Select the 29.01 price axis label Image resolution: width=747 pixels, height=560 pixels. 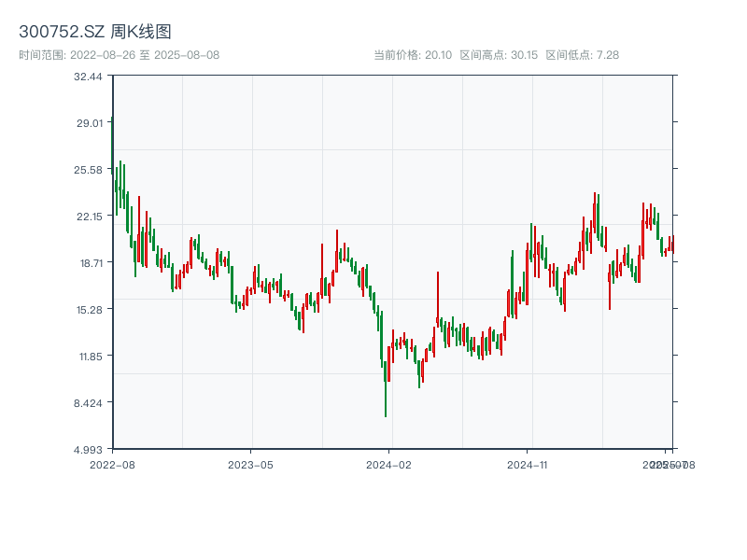pos(88,123)
